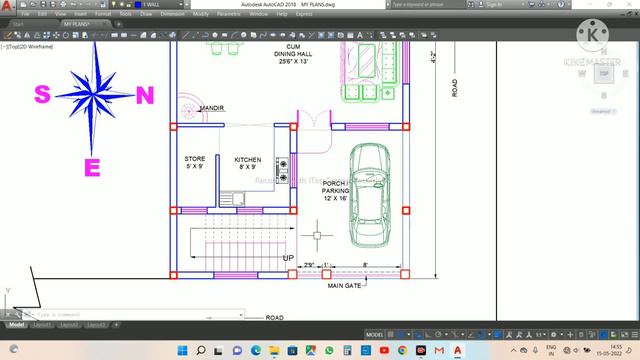The image size is (640, 360).
Task: Select the Line draw tool
Action: (186, 36)
